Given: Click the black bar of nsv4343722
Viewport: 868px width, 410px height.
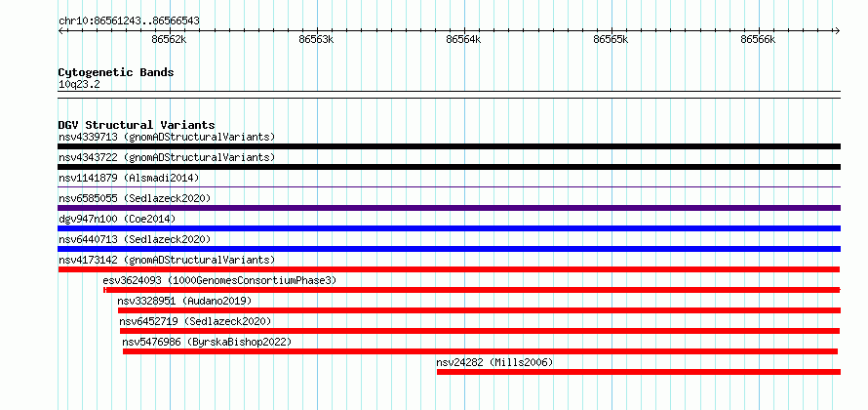Looking at the screenshot, I should 449,167.
